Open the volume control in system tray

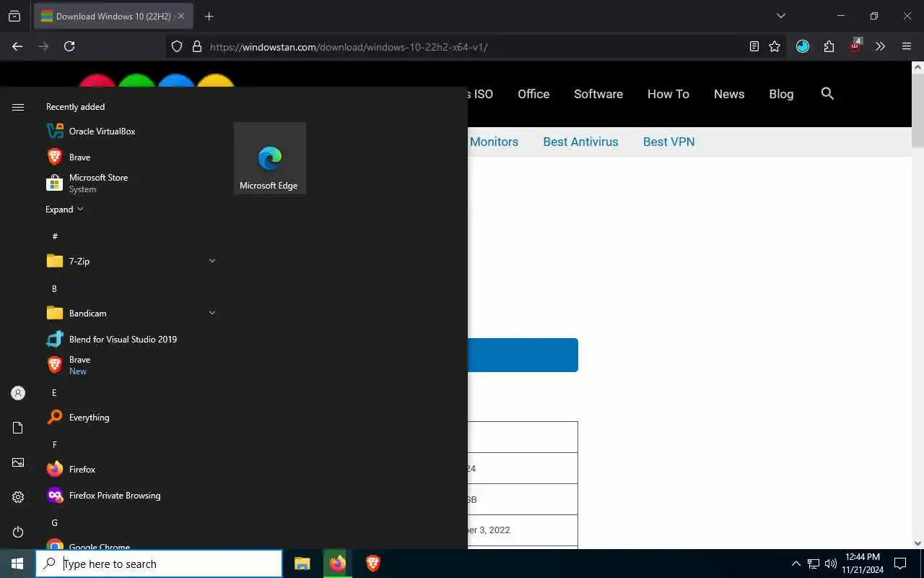830,564
